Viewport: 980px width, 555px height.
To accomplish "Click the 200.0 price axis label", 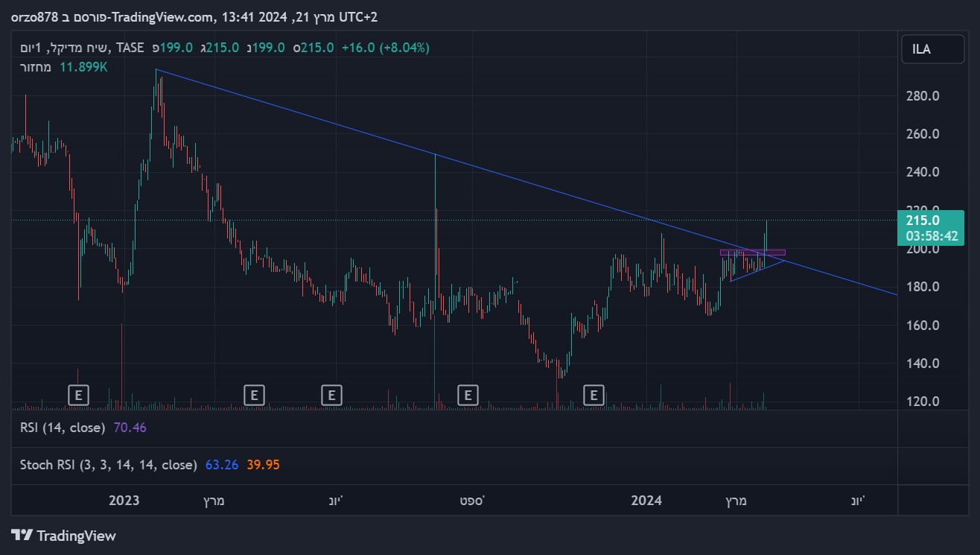I will [923, 249].
